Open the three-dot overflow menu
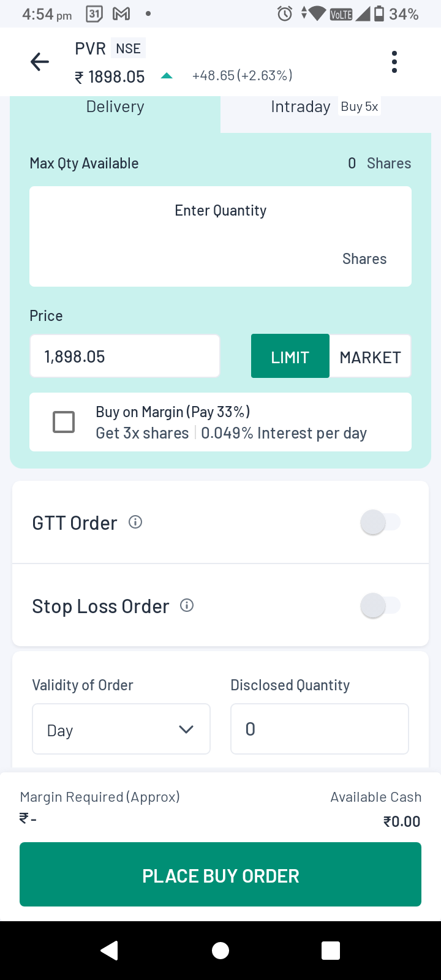The width and height of the screenshot is (441, 980). 394,62
